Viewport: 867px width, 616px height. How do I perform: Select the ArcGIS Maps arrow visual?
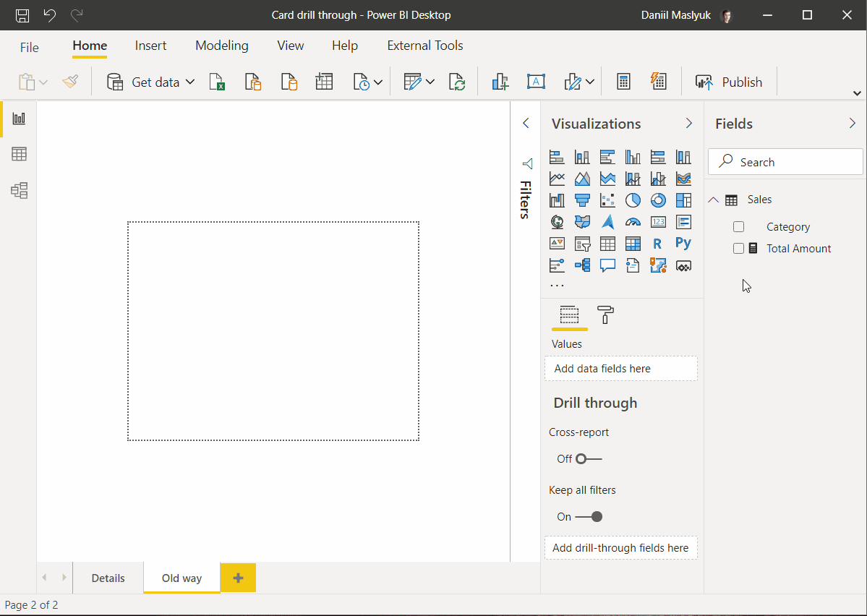click(x=607, y=222)
